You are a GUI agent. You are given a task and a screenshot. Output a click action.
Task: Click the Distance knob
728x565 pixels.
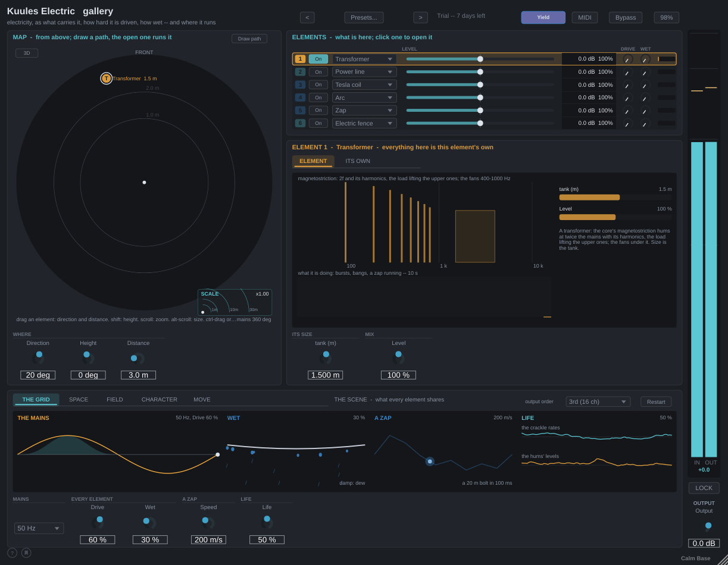[x=138, y=358]
